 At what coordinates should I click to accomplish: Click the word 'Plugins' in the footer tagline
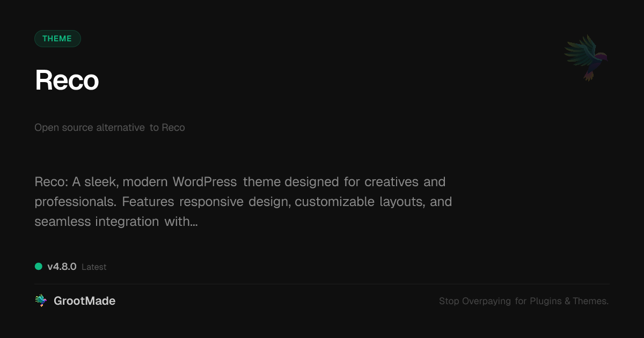pyautogui.click(x=546, y=301)
